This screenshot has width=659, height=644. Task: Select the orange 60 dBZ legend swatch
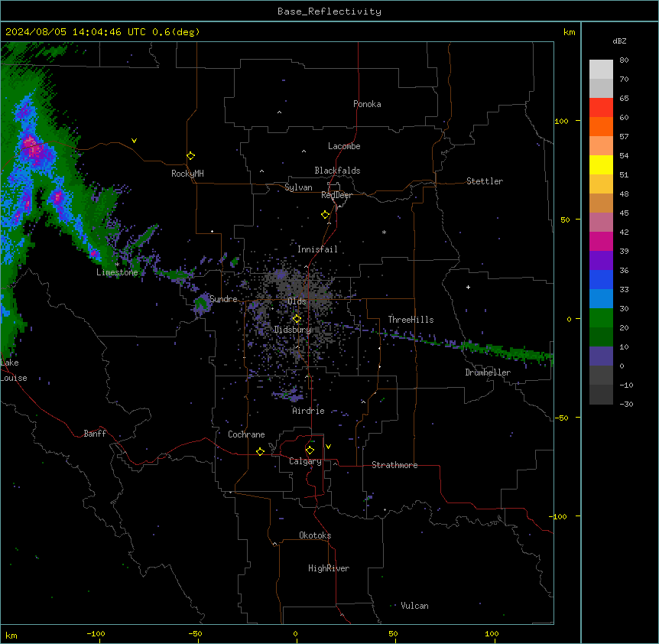[x=601, y=126]
